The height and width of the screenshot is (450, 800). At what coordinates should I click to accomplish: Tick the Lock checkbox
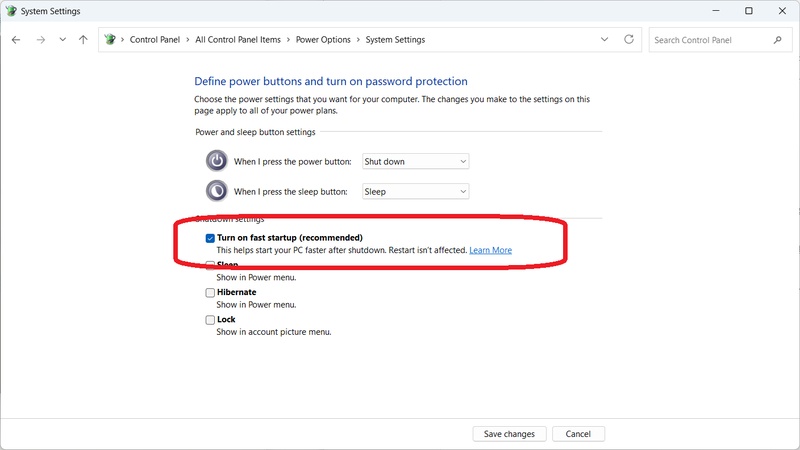coord(210,320)
